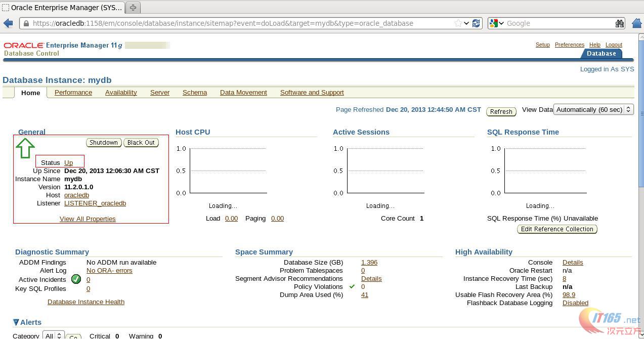Click the Host CPU chart area
644x339 pixels.
[228, 171]
